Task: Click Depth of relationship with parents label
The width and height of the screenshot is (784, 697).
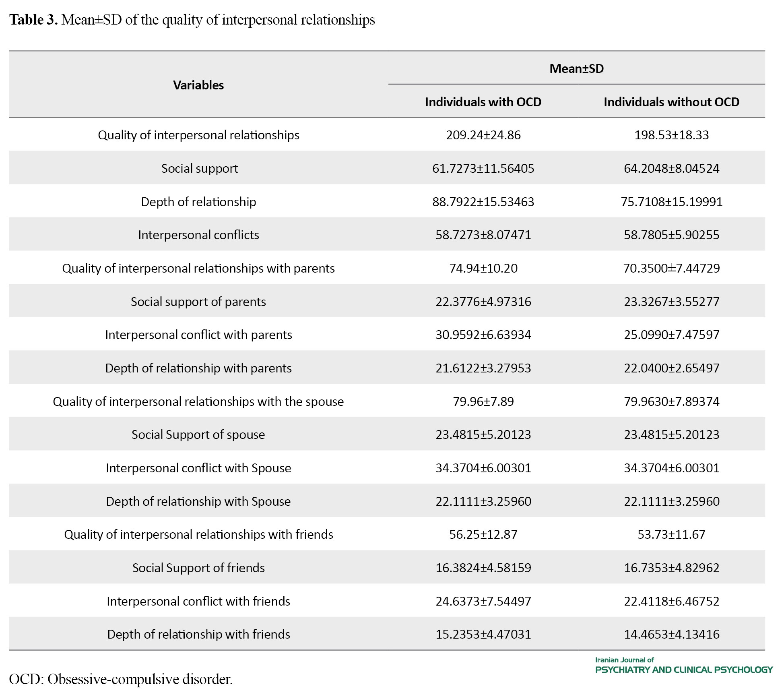Action: pyautogui.click(x=198, y=368)
